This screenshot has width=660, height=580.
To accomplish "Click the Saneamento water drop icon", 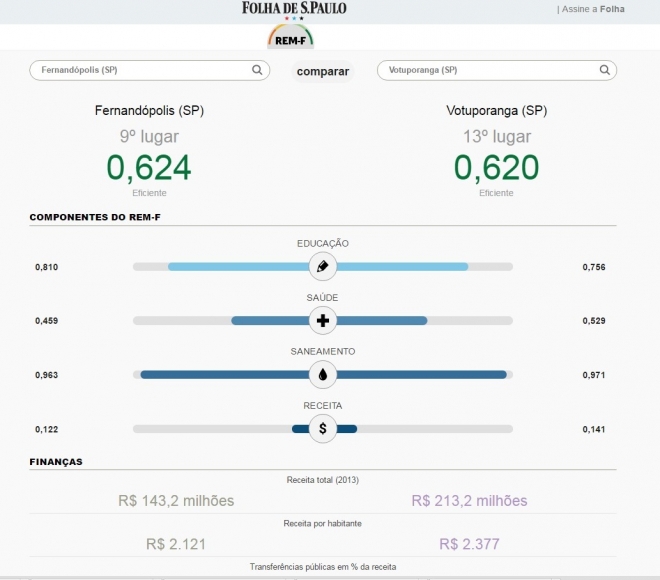I will [322, 375].
